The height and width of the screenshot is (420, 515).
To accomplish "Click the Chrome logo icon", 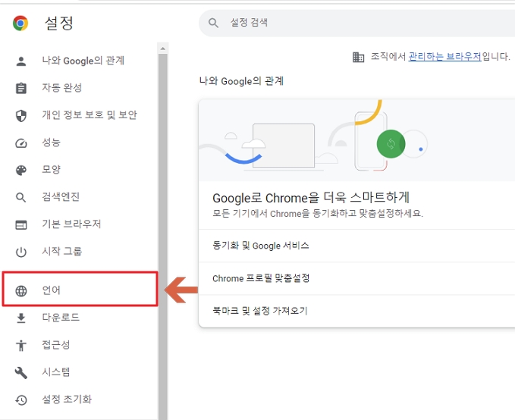I will 20,23.
